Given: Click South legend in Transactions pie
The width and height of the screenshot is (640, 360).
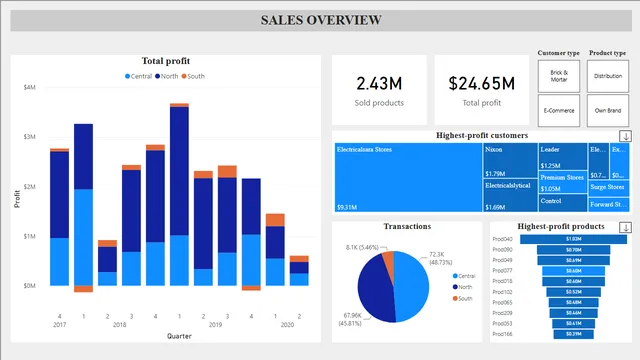Looking at the screenshot, I should (x=462, y=298).
